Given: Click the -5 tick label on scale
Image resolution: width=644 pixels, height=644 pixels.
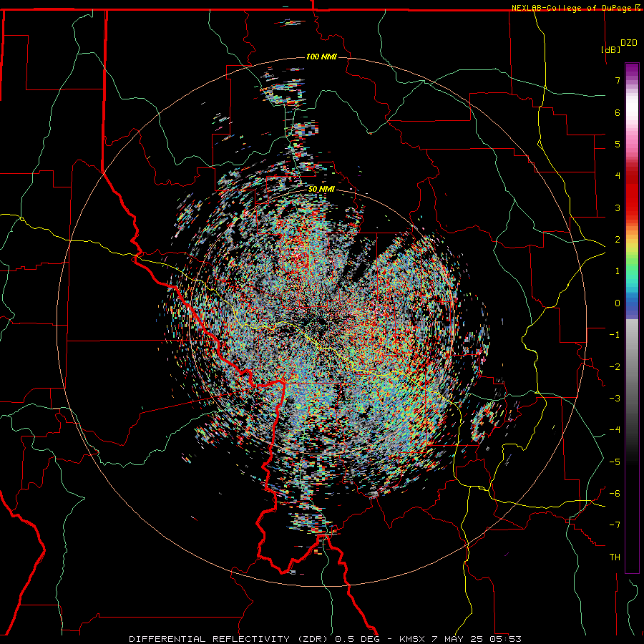Looking at the screenshot, I should pos(615,462).
